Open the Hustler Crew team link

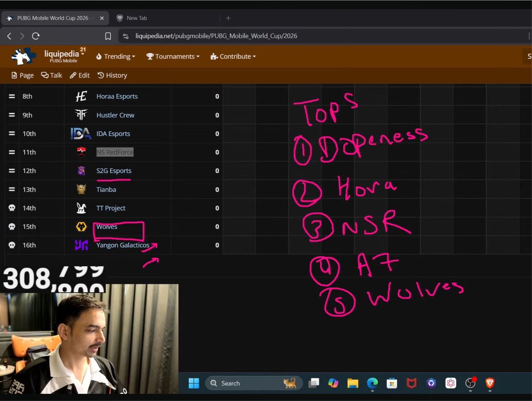pyautogui.click(x=115, y=115)
